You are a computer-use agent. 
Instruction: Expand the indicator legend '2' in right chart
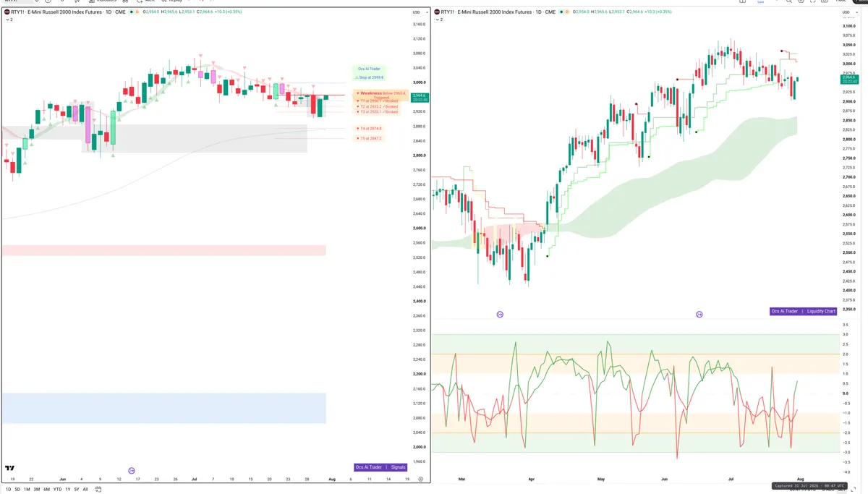[x=438, y=20]
